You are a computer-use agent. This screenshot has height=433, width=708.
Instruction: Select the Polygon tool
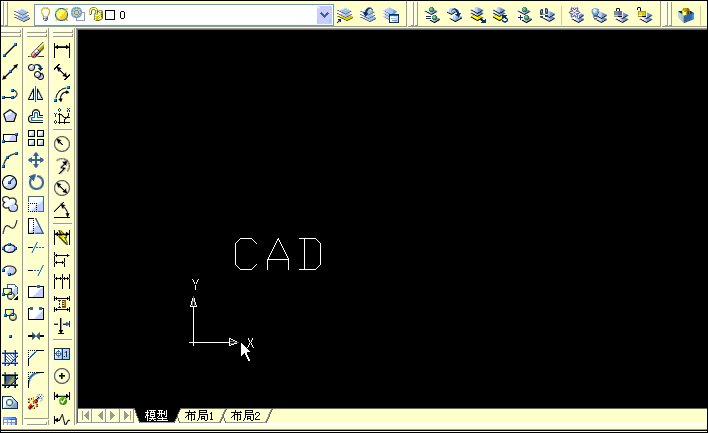[10, 116]
